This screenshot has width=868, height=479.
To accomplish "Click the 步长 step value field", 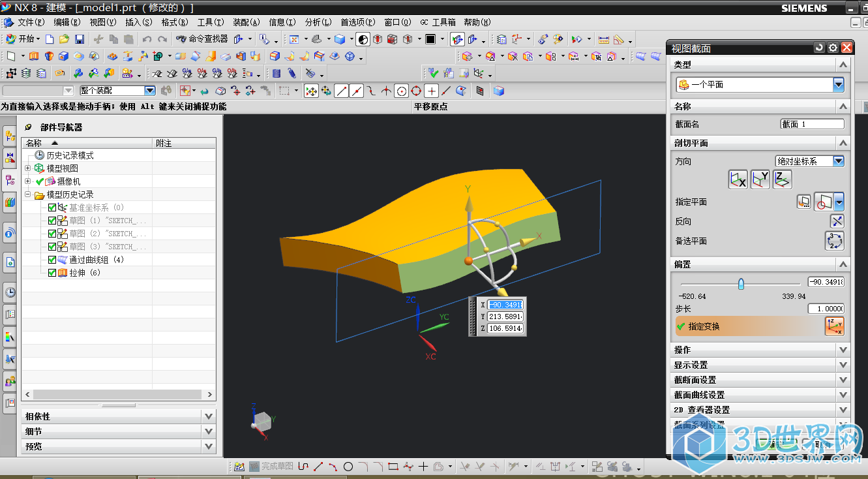I will click(826, 309).
